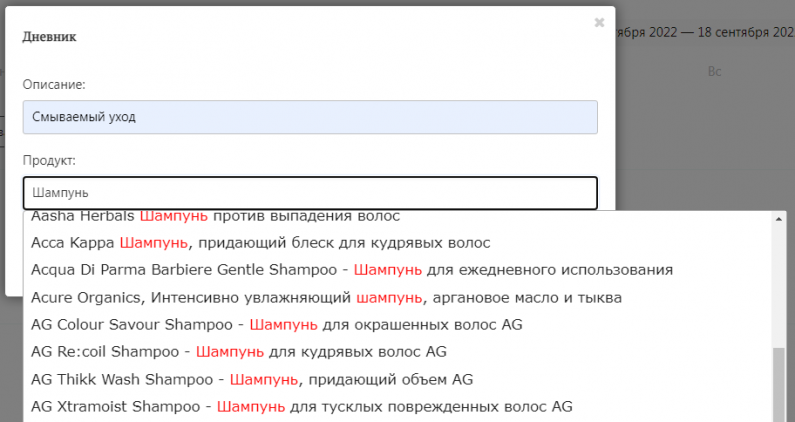Close the Дневник dialog with the × icon
795x422 pixels.
pos(599,22)
